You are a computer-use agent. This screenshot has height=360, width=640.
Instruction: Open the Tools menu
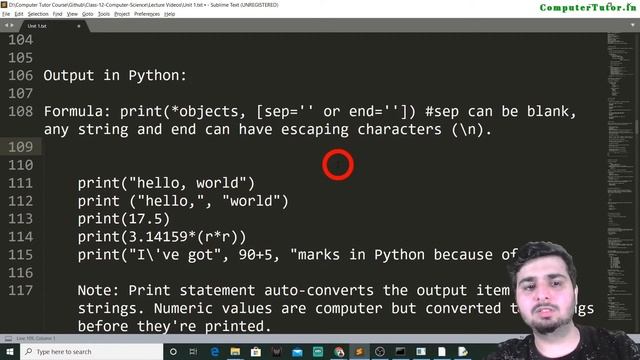104,14
